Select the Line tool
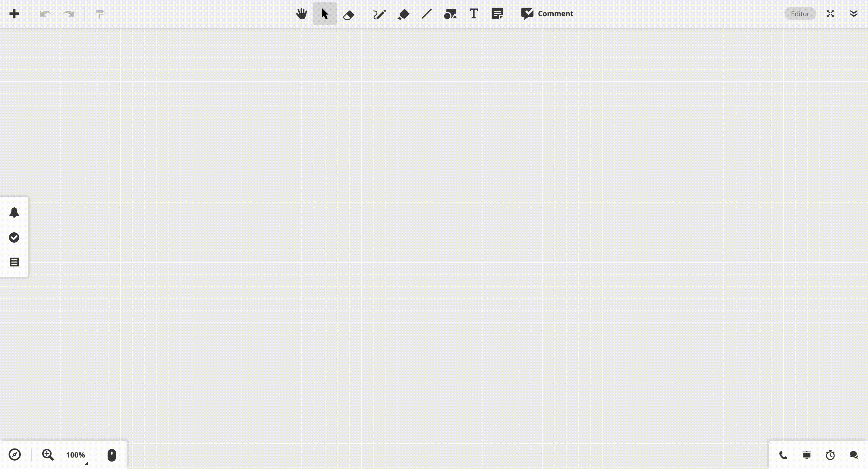The height and width of the screenshot is (469, 868). [426, 14]
